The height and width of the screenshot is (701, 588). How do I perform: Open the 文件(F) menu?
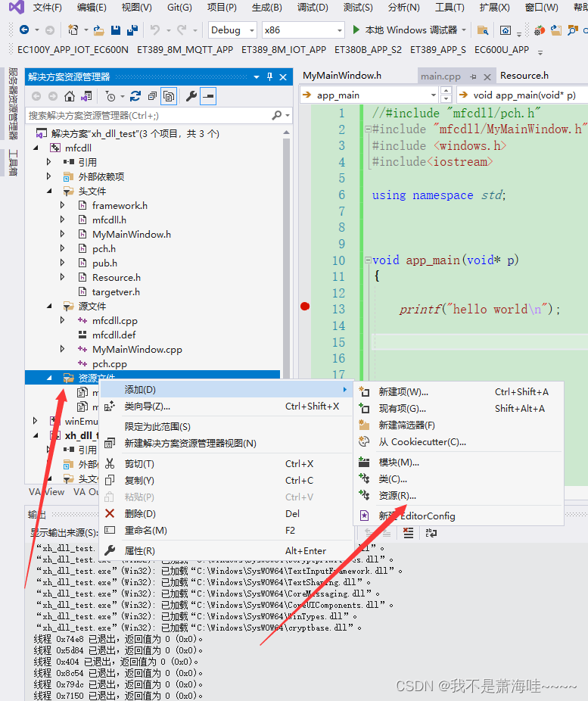[x=48, y=8]
